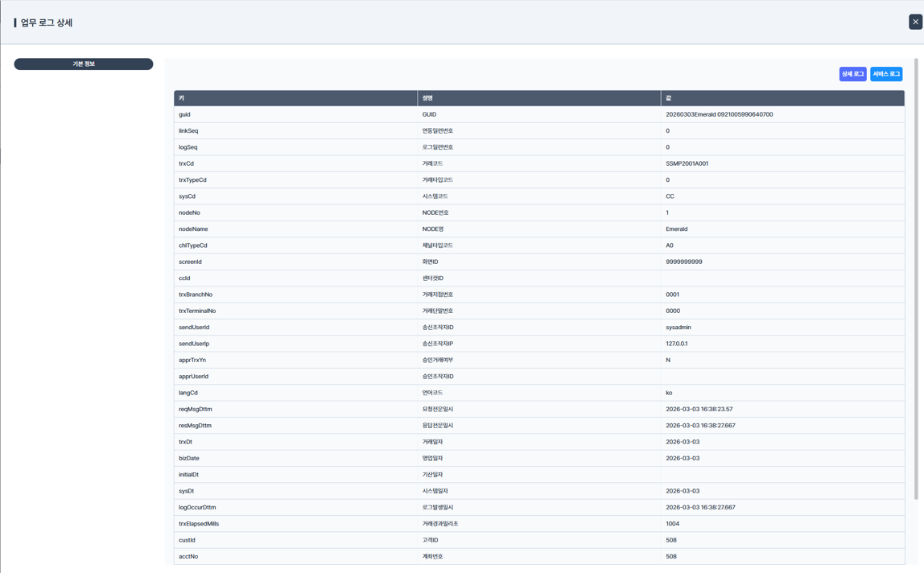This screenshot has width=924, height=573.
Task: Click the 요청전문일시 description cell
Action: click(539, 409)
